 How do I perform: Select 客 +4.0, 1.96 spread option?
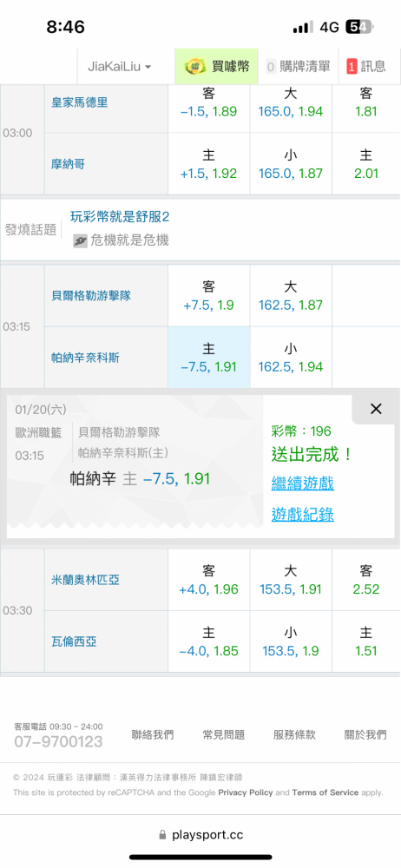(209, 580)
